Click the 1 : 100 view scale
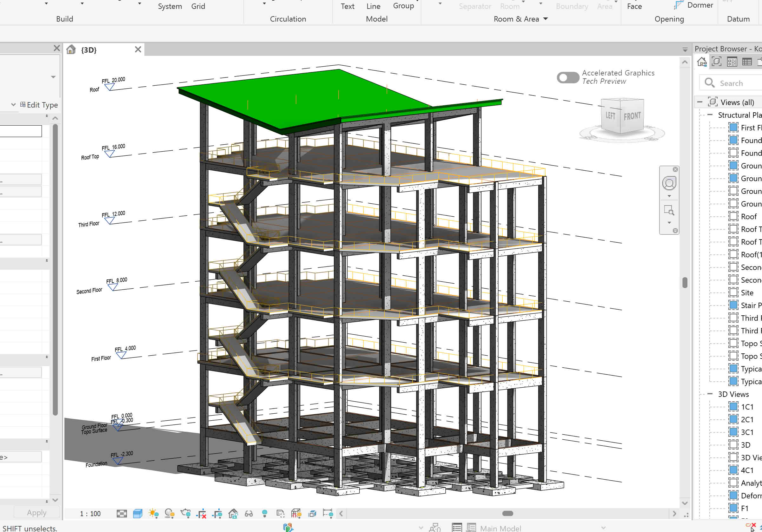 (90, 513)
